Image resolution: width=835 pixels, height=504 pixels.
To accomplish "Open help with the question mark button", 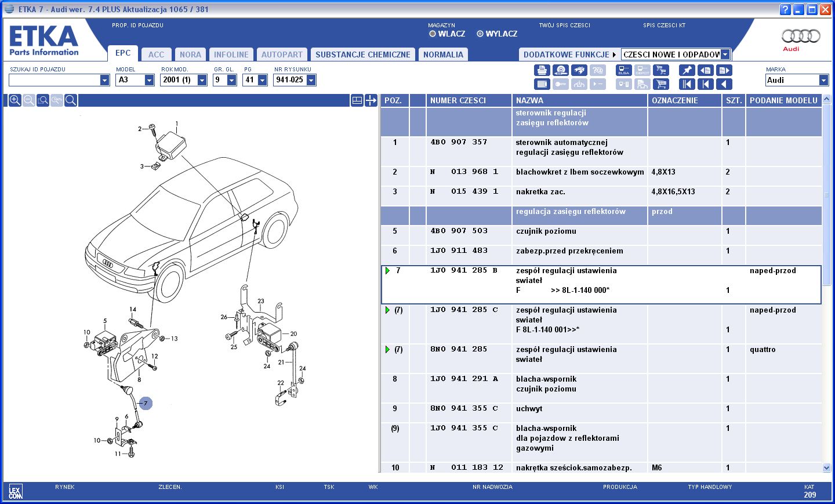I will point(785,9).
